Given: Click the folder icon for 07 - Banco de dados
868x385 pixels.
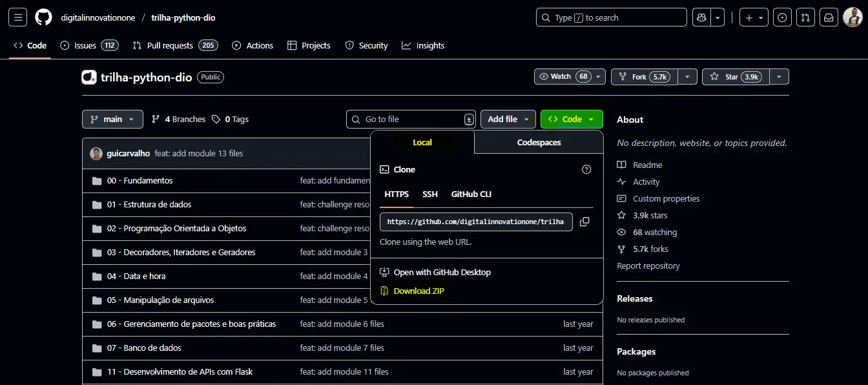Looking at the screenshot, I should tap(97, 348).
